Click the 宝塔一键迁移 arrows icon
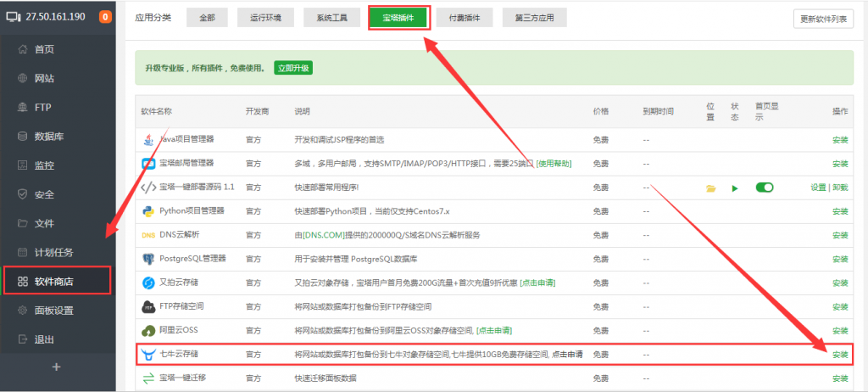868x392 pixels. (x=148, y=378)
